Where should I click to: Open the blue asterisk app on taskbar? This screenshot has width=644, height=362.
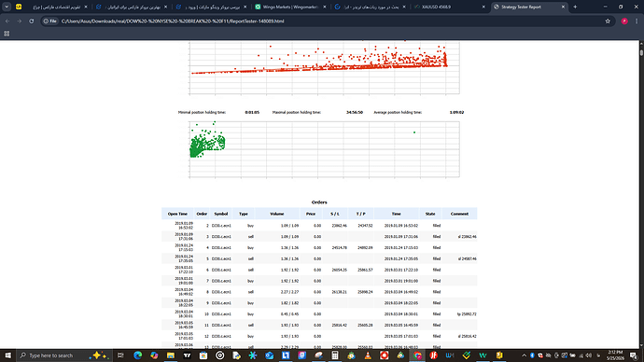pos(253,355)
